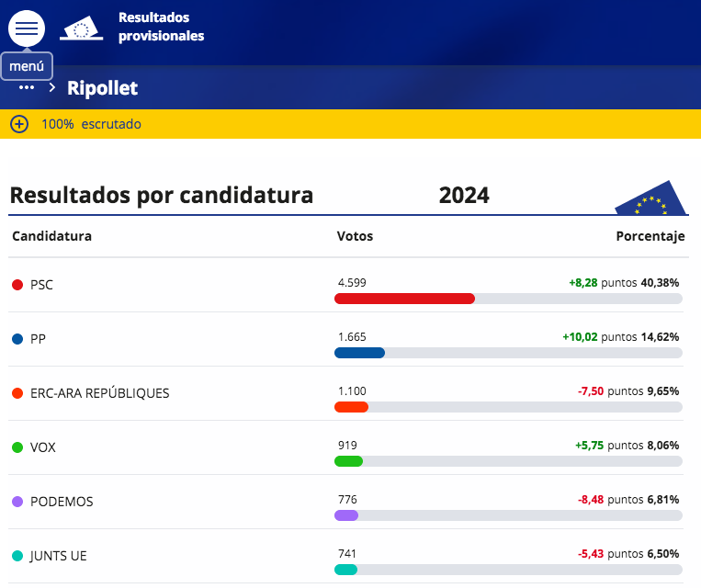Click the green VOX party dot

(x=17, y=447)
